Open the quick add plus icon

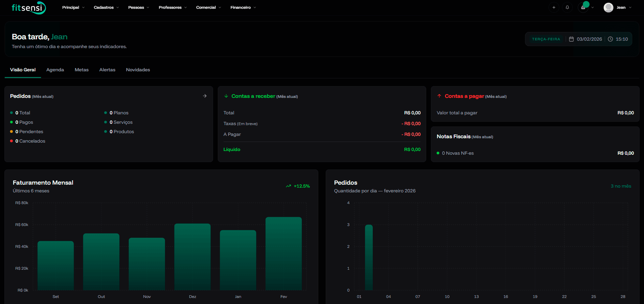pos(554,7)
